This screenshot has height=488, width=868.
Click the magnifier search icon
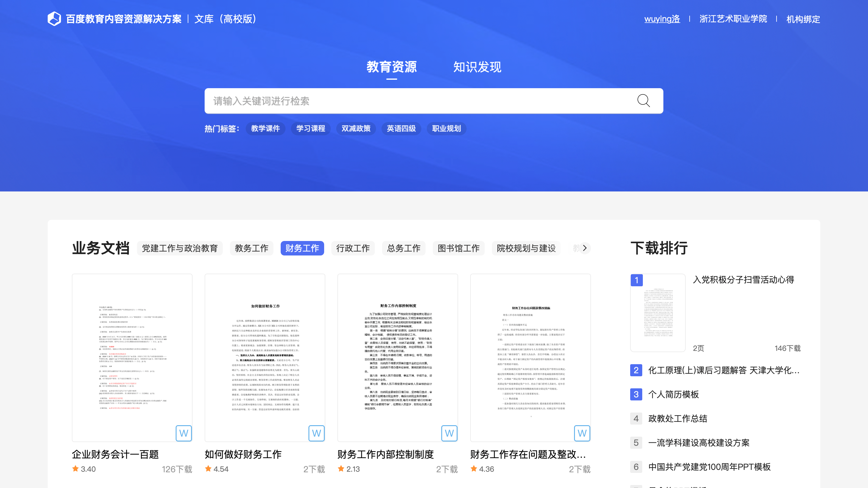[643, 101]
